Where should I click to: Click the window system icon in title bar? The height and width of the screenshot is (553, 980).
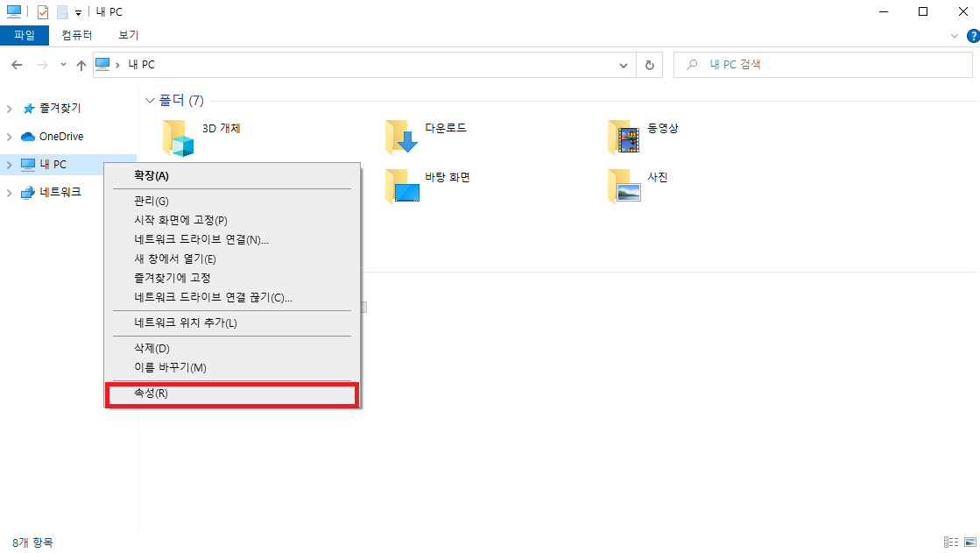click(14, 11)
